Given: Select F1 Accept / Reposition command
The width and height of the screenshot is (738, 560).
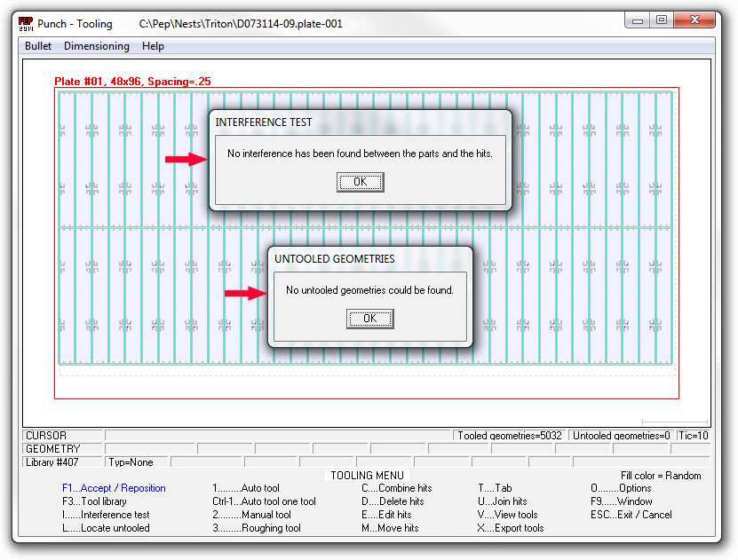Looking at the screenshot, I should [114, 488].
